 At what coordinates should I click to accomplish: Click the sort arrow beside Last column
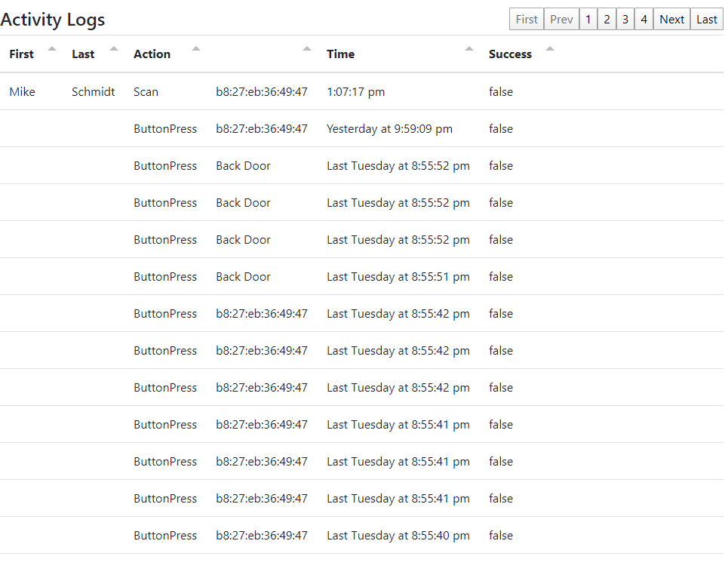(x=114, y=48)
